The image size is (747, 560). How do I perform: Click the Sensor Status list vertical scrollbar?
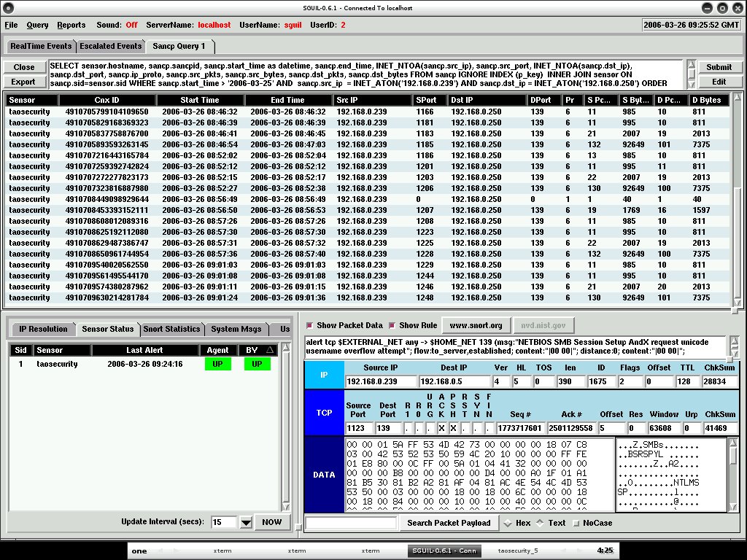286,427
